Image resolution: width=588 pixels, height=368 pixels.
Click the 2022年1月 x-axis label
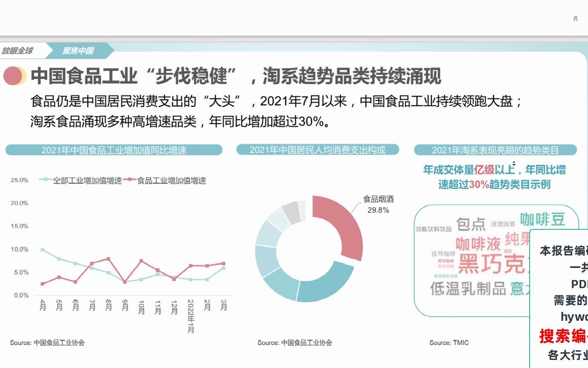click(x=191, y=316)
